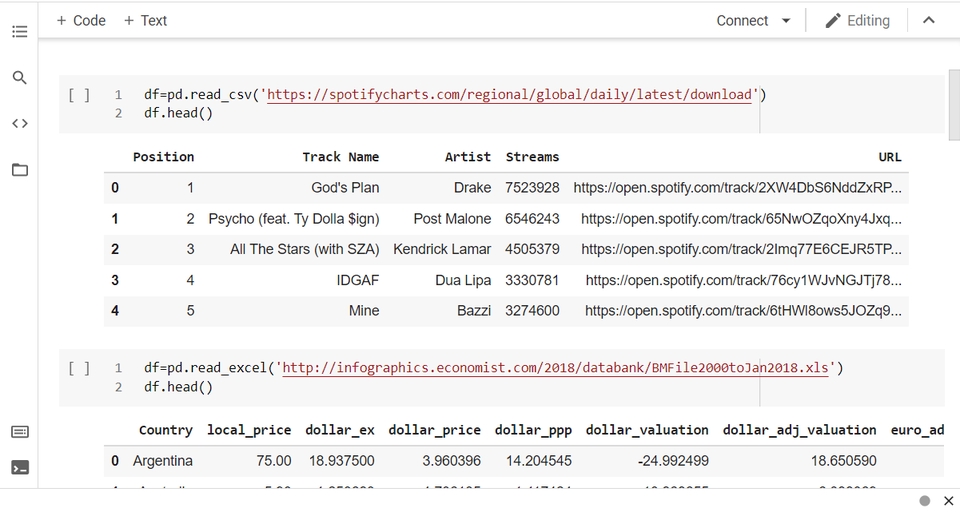Click the Position column header
Image resolution: width=960 pixels, height=512 pixels.
click(163, 157)
